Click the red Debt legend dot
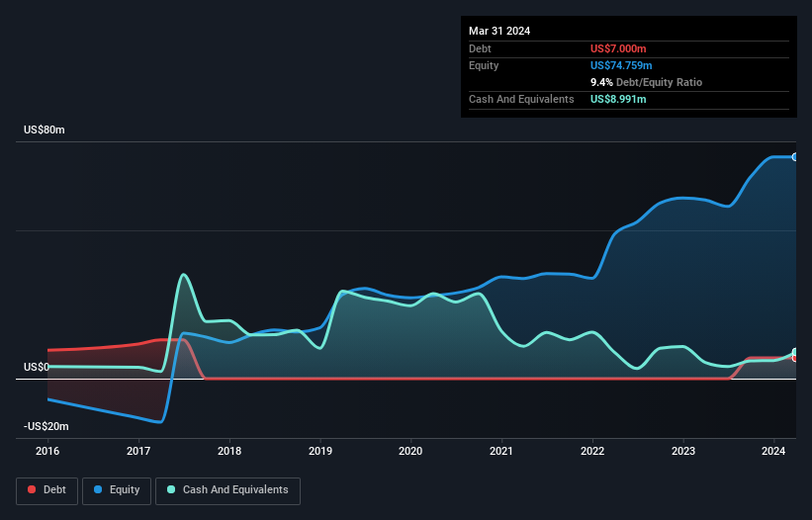Viewport: 812px width, 520px height. (32, 489)
